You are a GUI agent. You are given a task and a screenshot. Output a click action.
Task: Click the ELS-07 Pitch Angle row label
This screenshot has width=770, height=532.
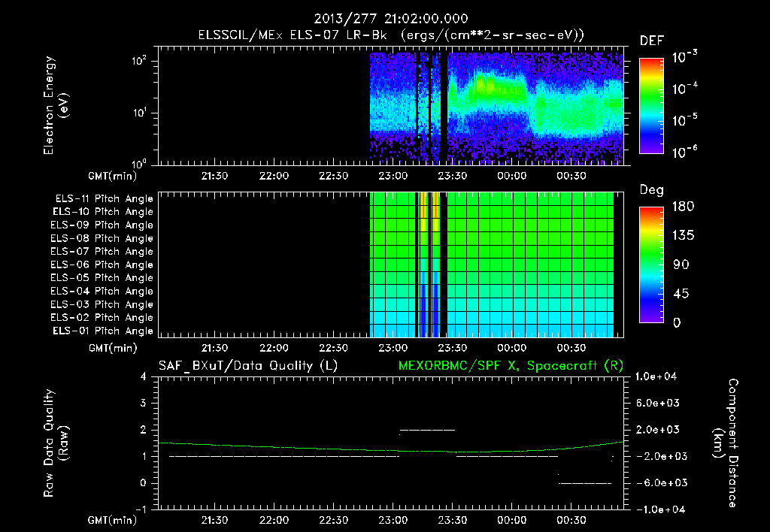102,252
